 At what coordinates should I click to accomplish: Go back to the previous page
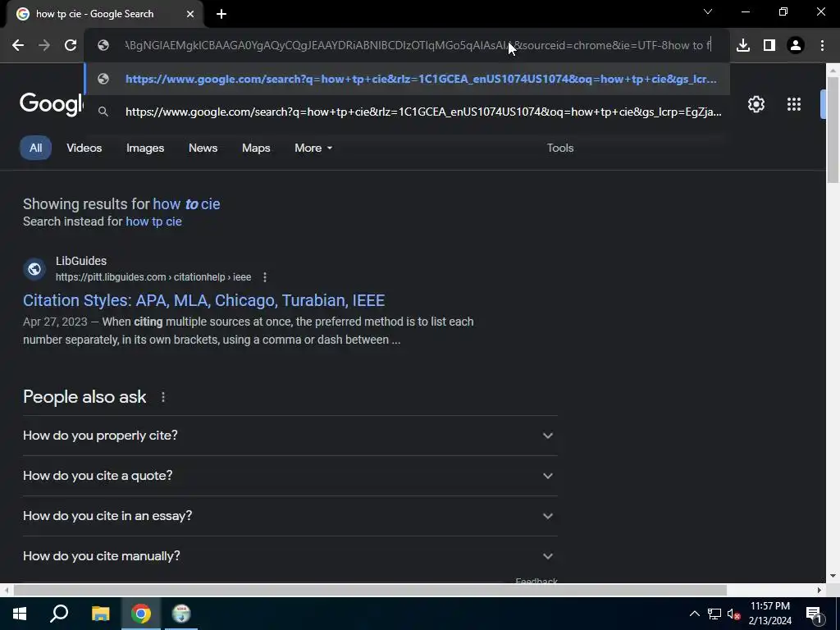(18, 46)
